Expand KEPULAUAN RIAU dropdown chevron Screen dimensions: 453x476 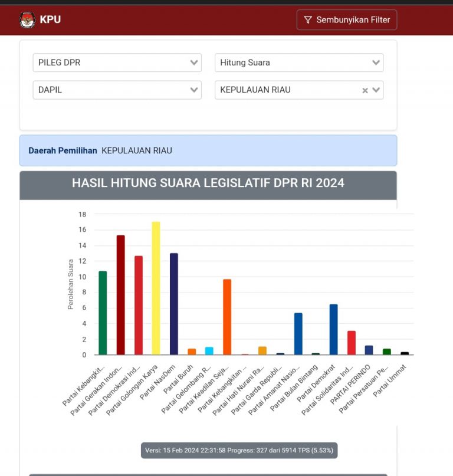coord(376,90)
